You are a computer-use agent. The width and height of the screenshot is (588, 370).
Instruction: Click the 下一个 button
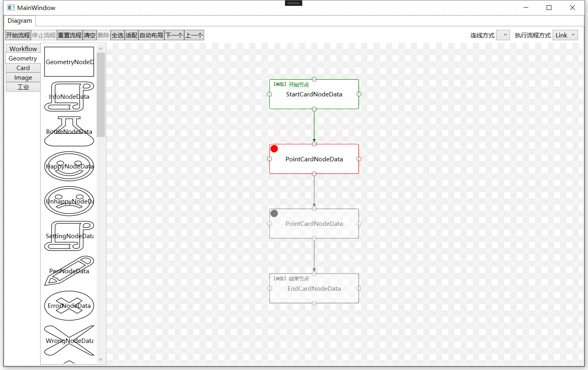[x=174, y=35]
